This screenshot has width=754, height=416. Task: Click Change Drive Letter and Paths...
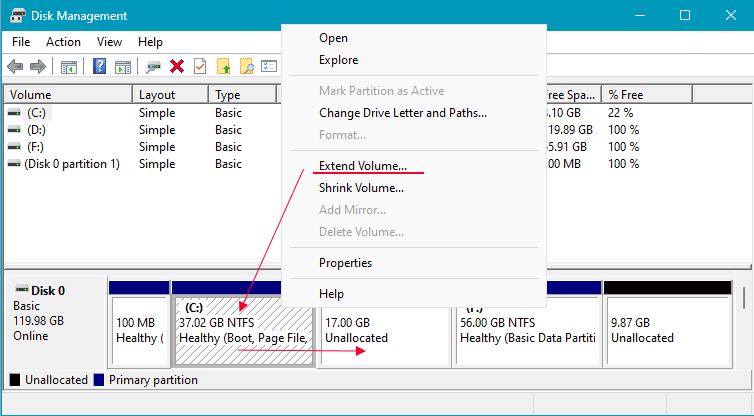coord(402,113)
